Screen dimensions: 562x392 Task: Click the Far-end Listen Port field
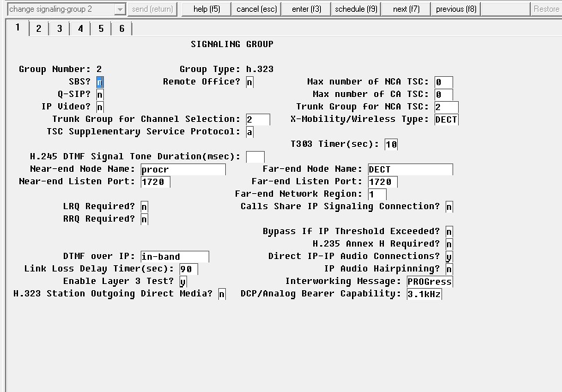[383, 182]
